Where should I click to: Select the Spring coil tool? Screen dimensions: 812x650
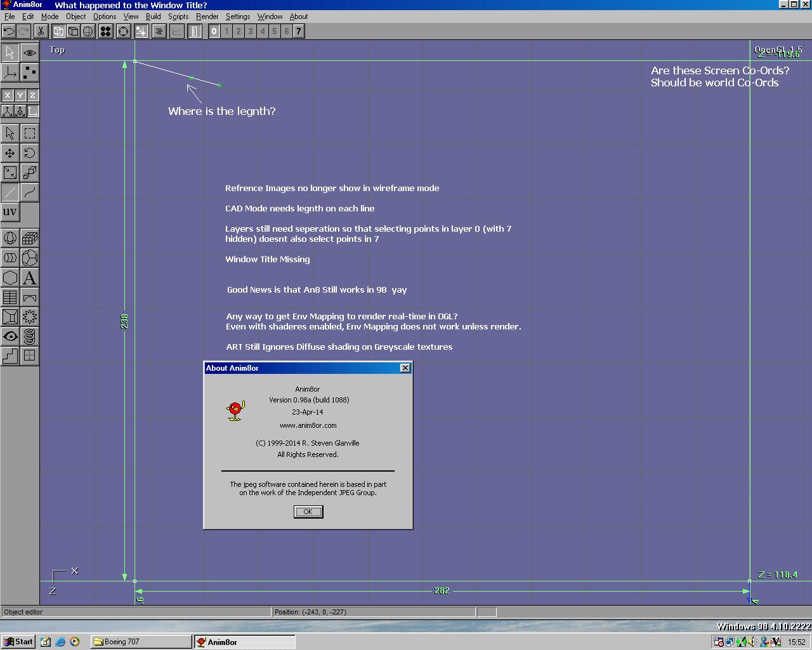point(29,336)
